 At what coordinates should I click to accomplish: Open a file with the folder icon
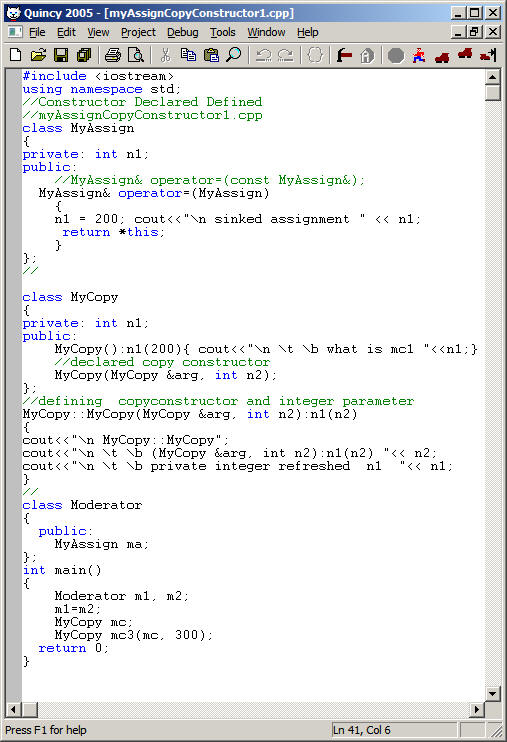(38, 55)
